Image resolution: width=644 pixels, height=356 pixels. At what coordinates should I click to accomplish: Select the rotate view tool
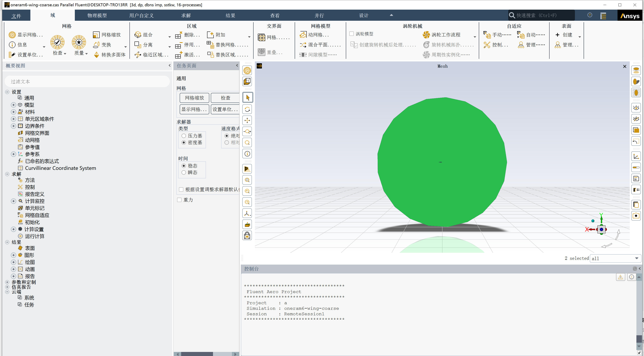pos(247,109)
